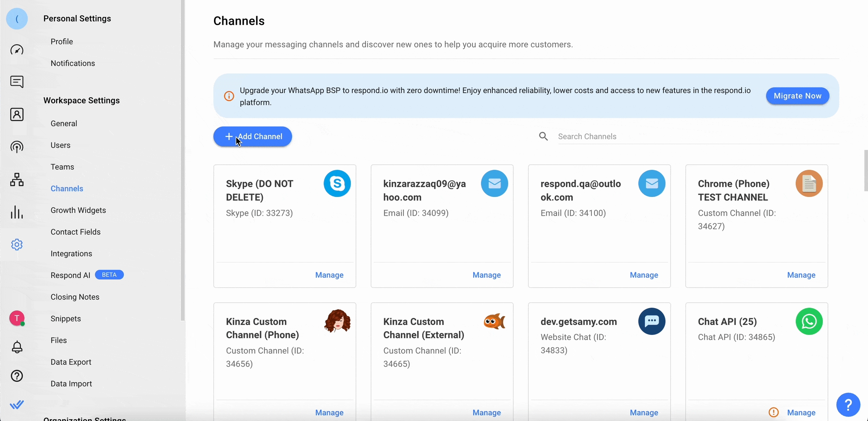
Task: Click the Add Channel button
Action: 252,136
